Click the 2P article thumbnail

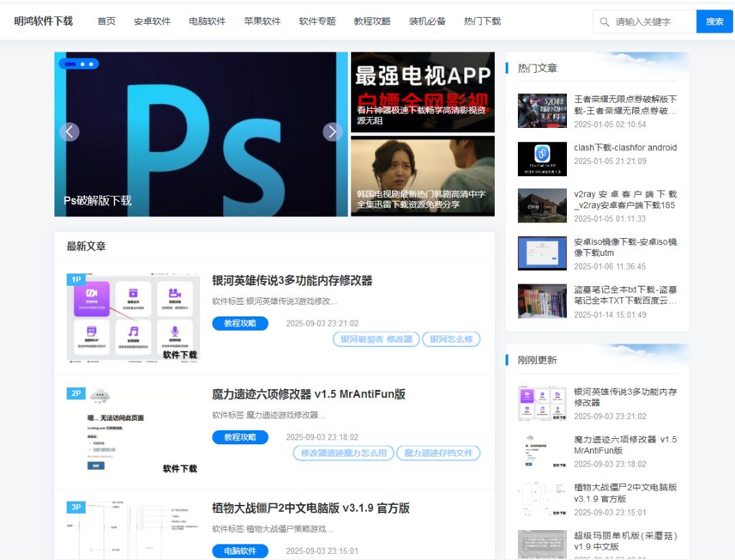pos(133,431)
